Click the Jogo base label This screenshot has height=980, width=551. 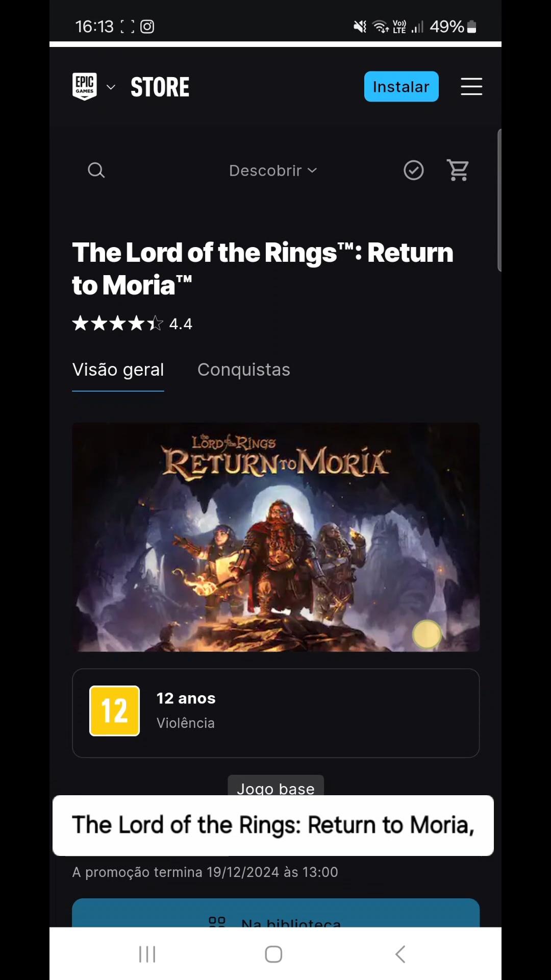click(x=275, y=786)
